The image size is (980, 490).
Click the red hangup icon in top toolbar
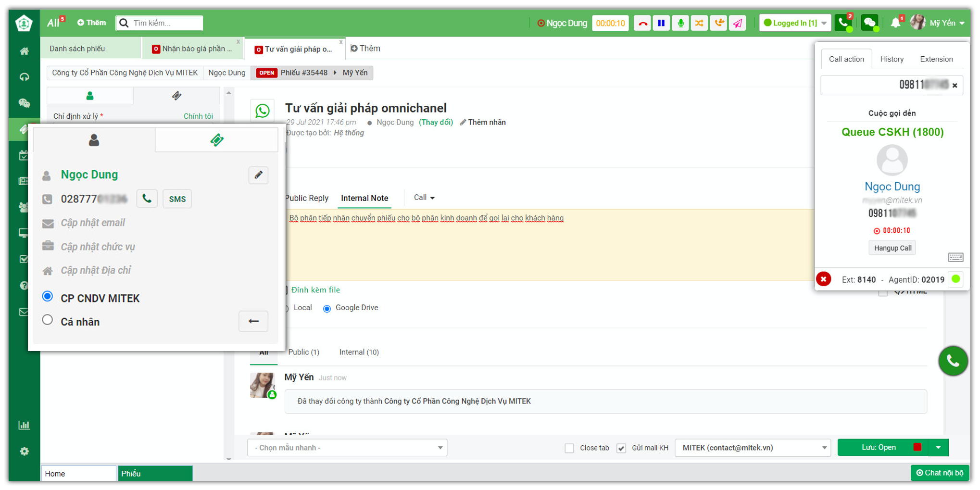pyautogui.click(x=642, y=23)
